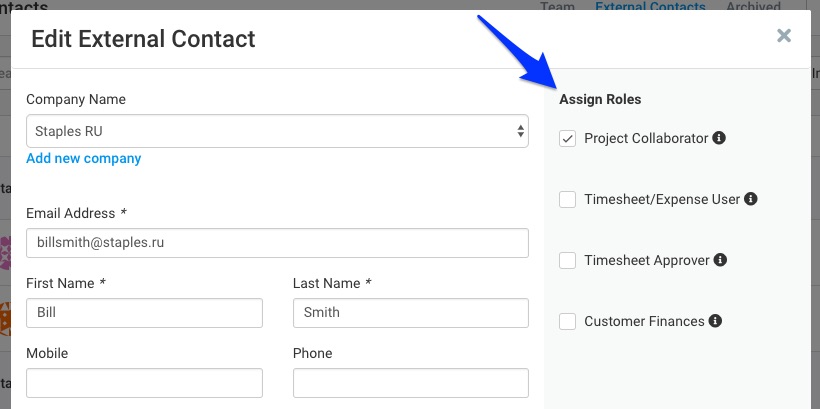The height and width of the screenshot is (409, 820).
Task: Check the Customer Finances role box
Action: 567,321
